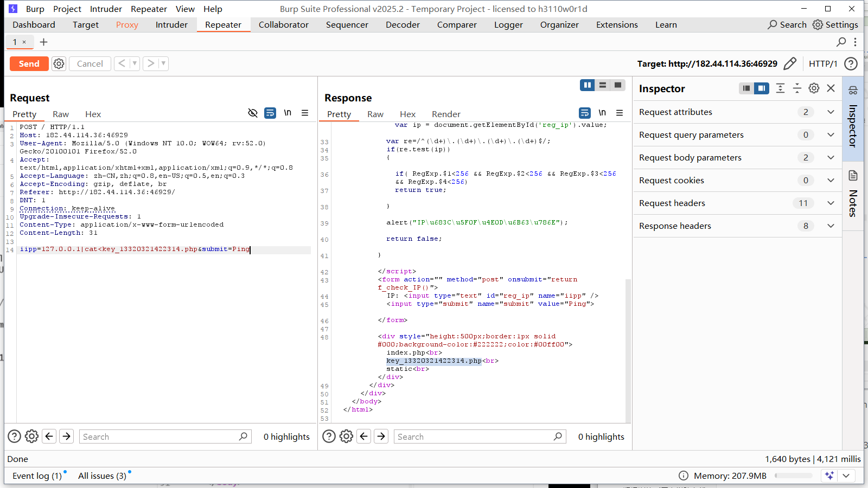Expand status bar chevron dropdown
868x488 pixels.
(846, 476)
